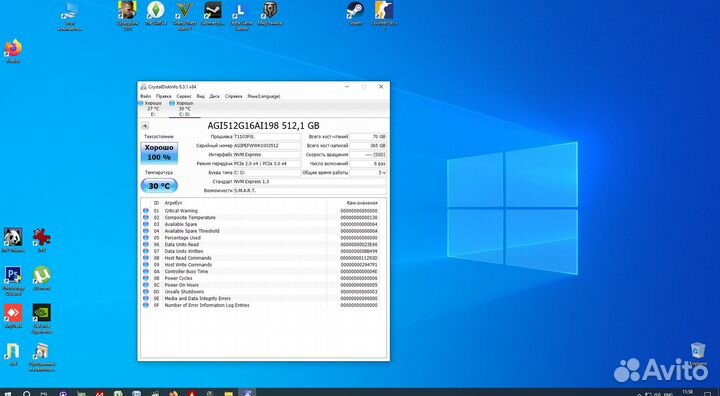Open the Файл menu
Screen dimensions: 720x396
[x=146, y=96]
